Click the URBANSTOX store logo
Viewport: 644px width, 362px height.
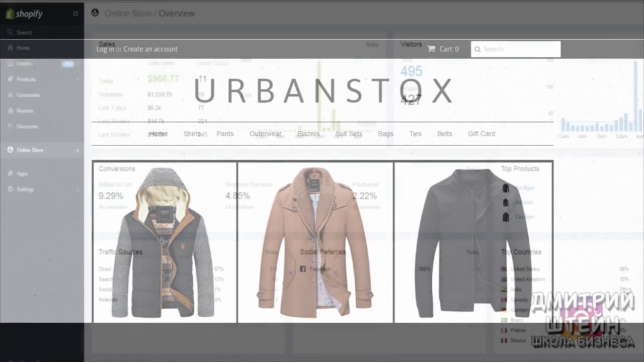pos(323,91)
